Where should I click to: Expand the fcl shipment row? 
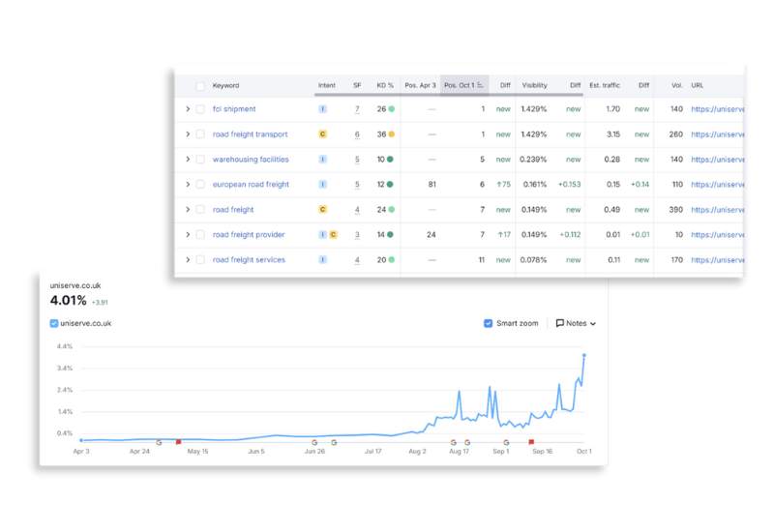188,109
